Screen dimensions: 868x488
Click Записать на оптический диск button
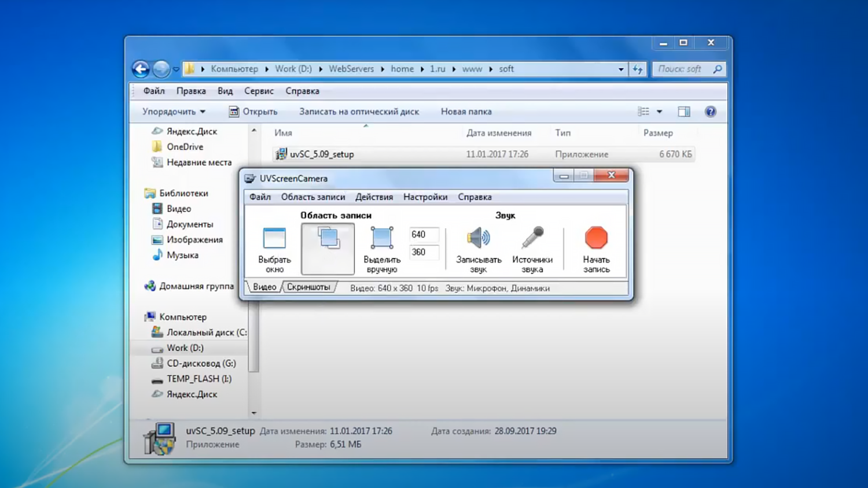(x=359, y=112)
